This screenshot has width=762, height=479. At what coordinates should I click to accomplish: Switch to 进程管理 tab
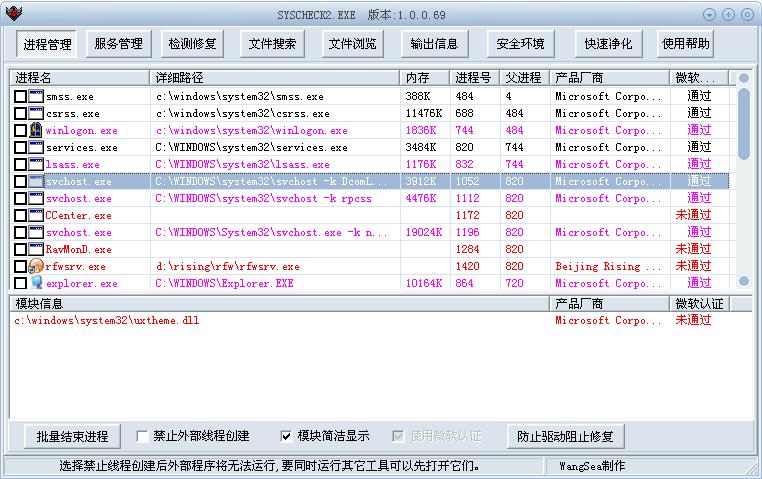47,44
